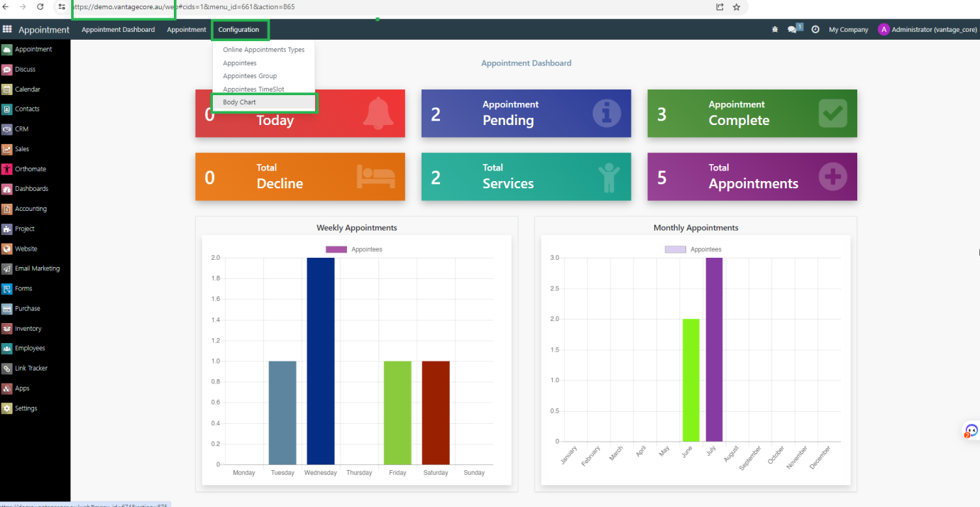
Task: Bookmark this page with star icon
Action: click(x=737, y=7)
